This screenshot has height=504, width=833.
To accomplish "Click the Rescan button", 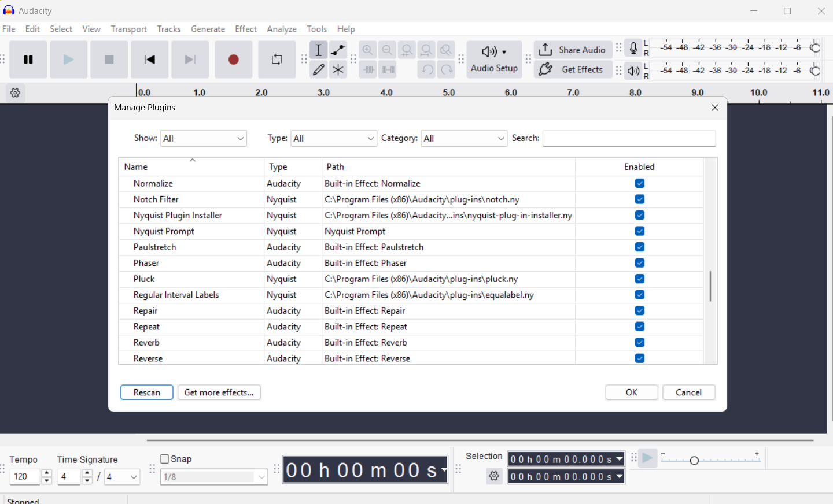I will (147, 392).
